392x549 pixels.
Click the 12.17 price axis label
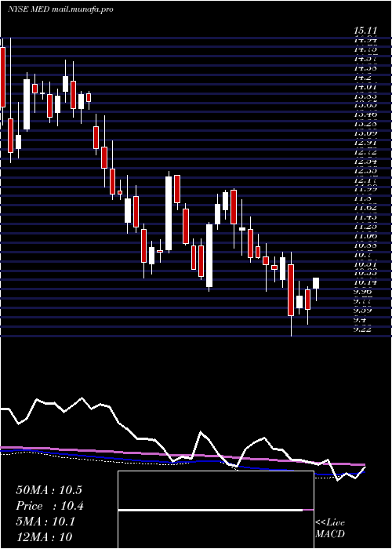[x=365, y=180]
